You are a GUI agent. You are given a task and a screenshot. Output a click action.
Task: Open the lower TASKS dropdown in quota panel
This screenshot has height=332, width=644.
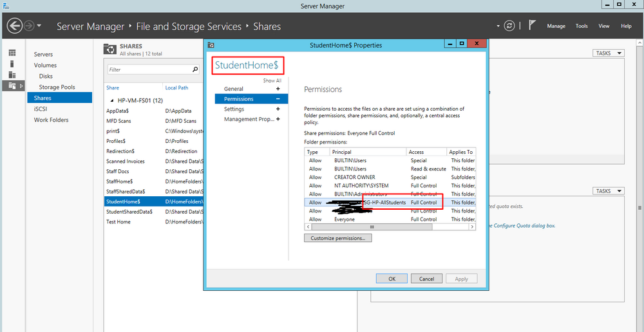click(x=609, y=191)
